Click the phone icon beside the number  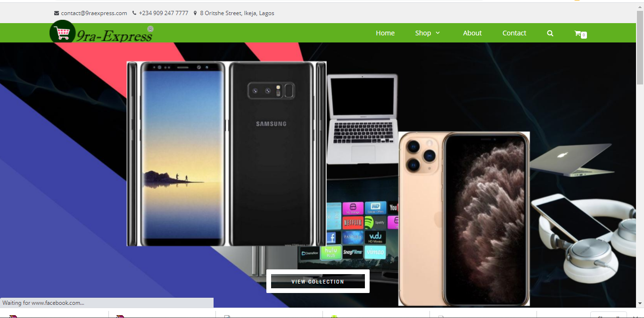(x=134, y=13)
